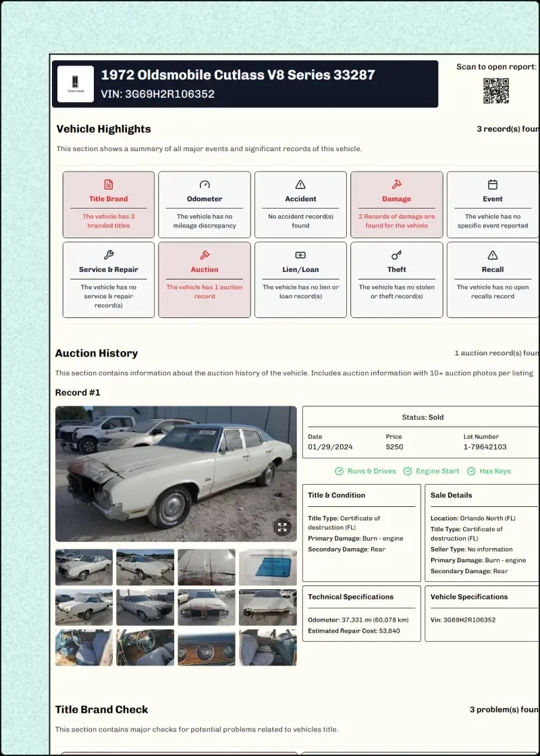This screenshot has width=540, height=756.
Task: Click the 'Title Brand Check' section heading
Action: pos(101,709)
